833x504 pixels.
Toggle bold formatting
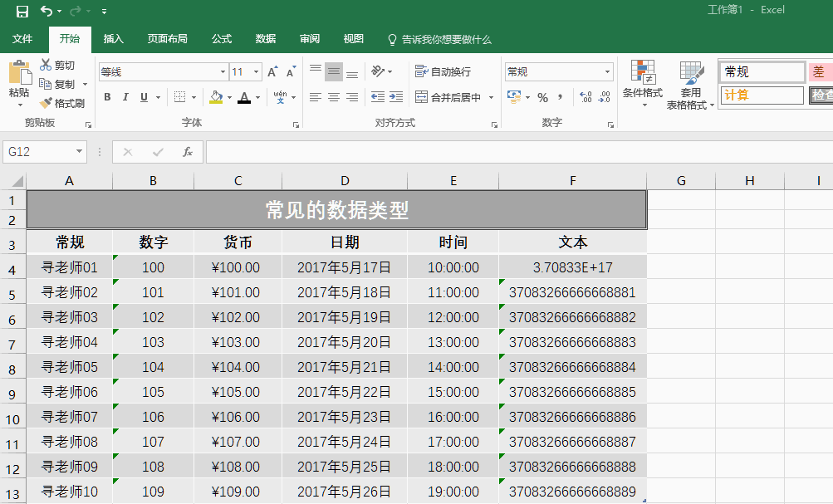coord(107,97)
